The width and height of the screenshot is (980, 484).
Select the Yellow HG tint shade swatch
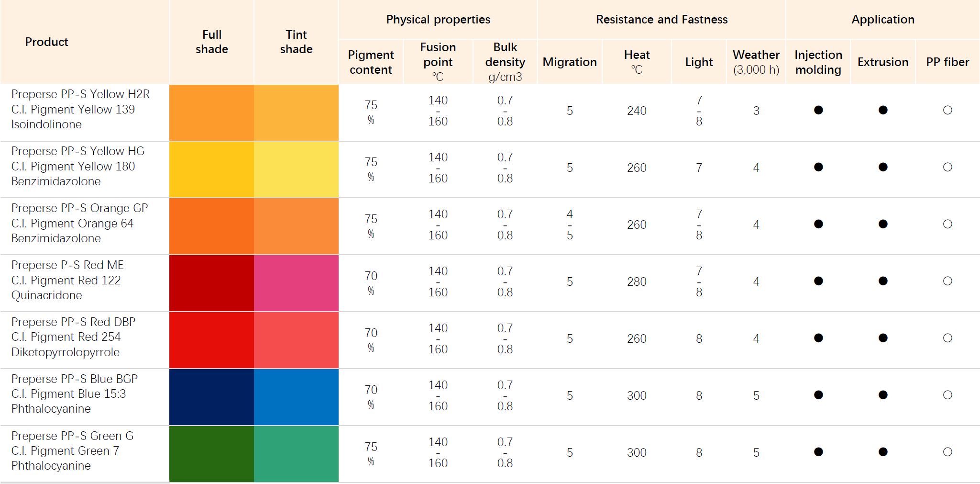tap(296, 169)
